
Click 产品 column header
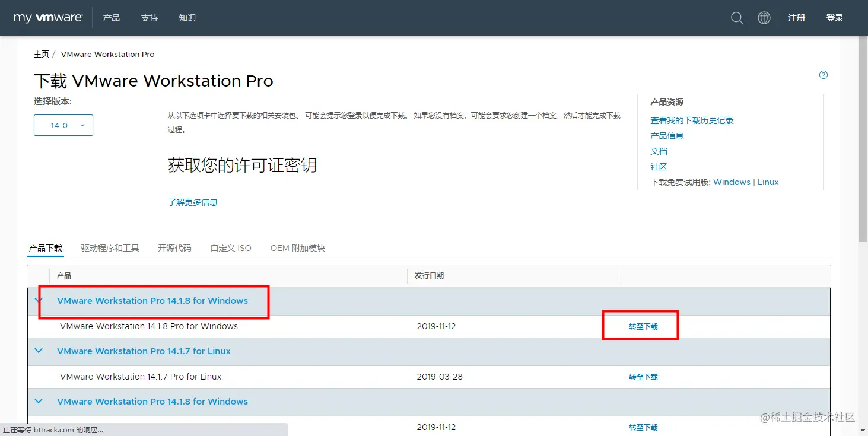[x=64, y=276]
